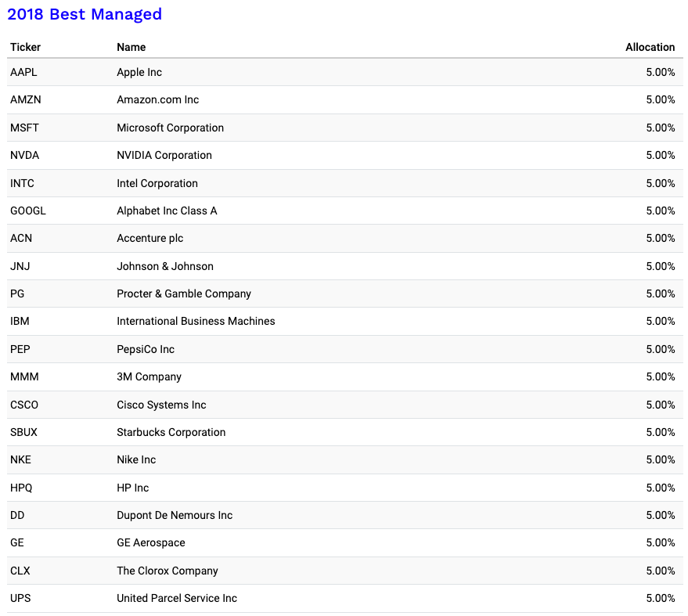The image size is (688, 616).
Task: Click the Amazon.com Inc name
Action: 157,99
